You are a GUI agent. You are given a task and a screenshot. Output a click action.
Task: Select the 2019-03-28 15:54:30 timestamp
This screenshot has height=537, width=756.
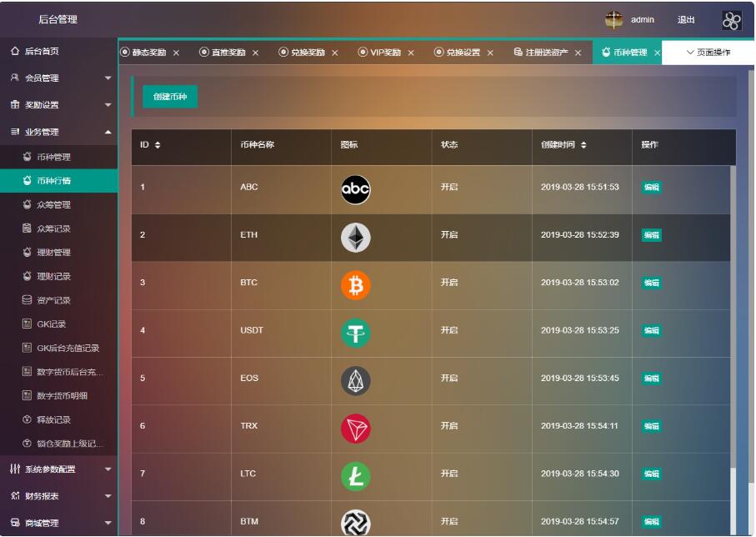[579, 474]
